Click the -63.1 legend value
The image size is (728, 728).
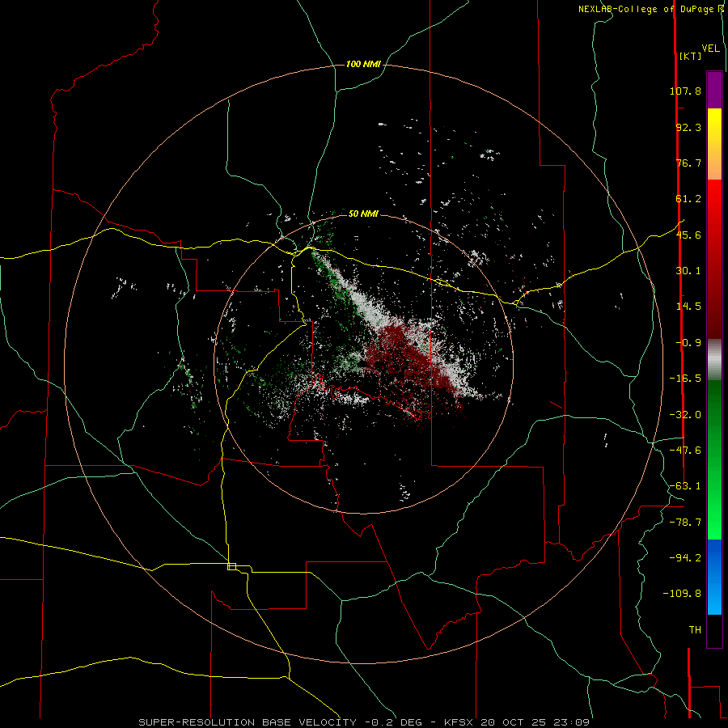[685, 486]
